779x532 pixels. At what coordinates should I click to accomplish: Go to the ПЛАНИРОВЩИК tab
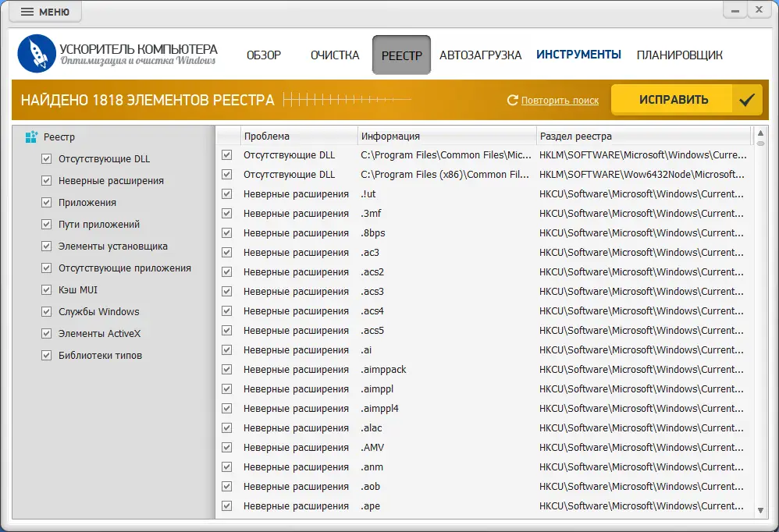(x=679, y=55)
